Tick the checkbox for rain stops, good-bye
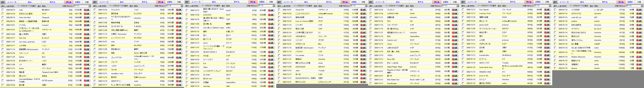 click(3, 42)
